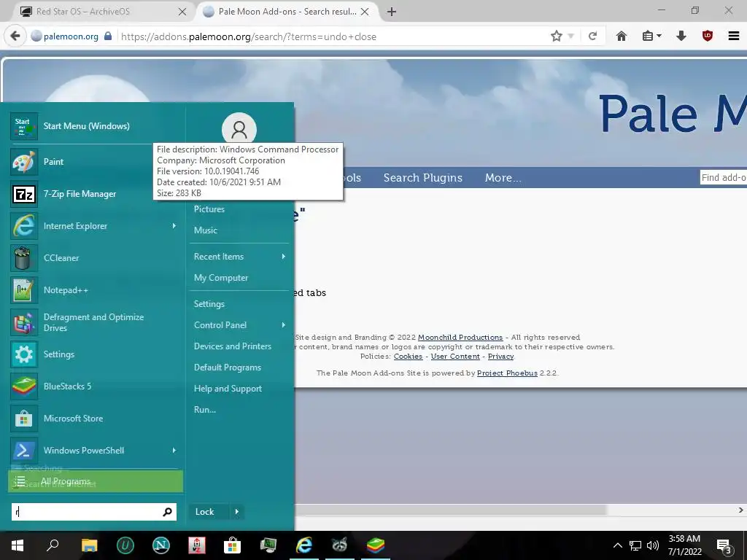
Task: Switch to Internet Explorer on taskbar
Action: pyautogui.click(x=304, y=545)
